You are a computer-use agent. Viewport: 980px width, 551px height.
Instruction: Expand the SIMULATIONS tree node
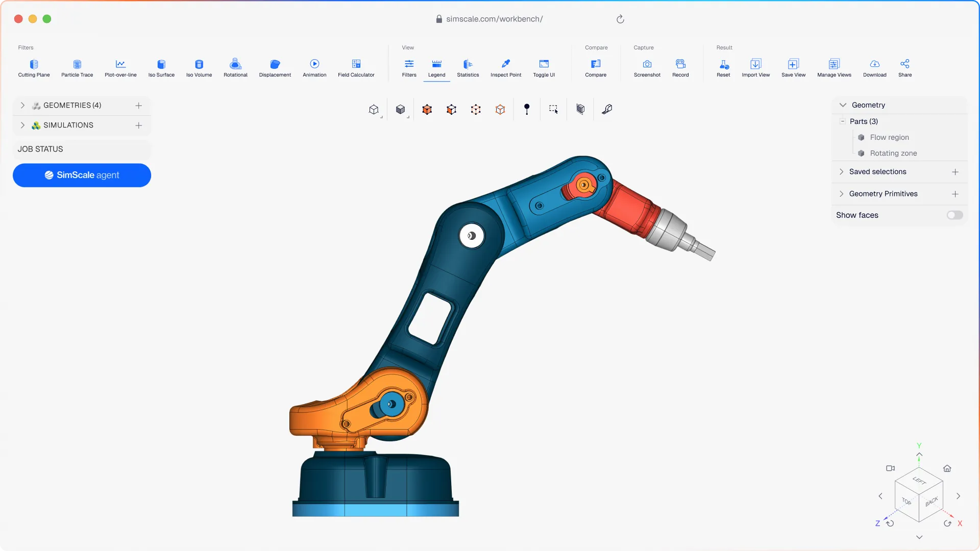(22, 125)
